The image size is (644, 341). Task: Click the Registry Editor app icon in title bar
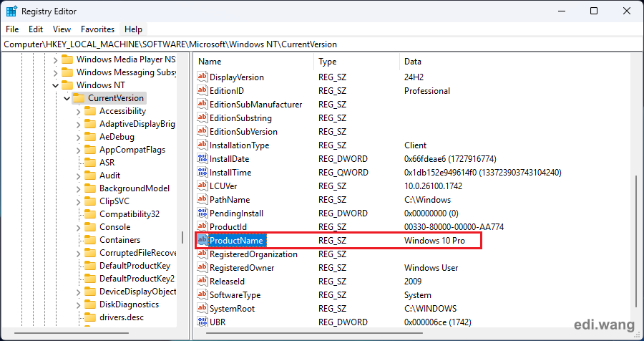click(11, 11)
